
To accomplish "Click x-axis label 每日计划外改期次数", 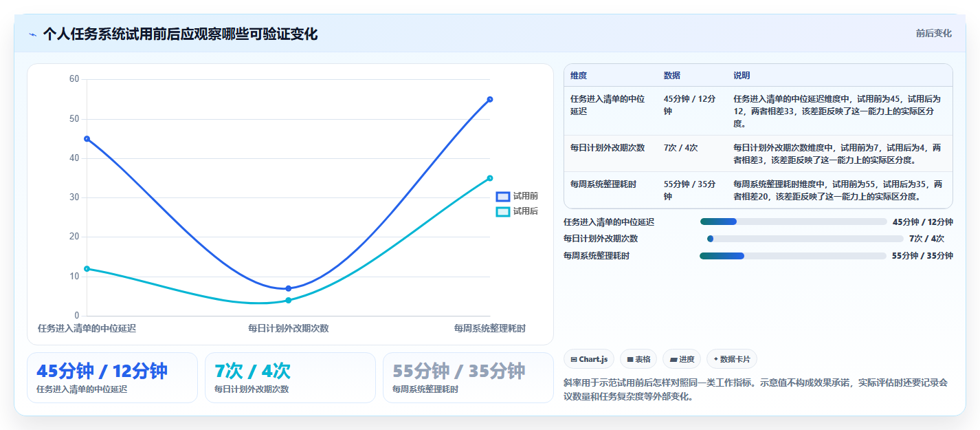I will (289, 328).
